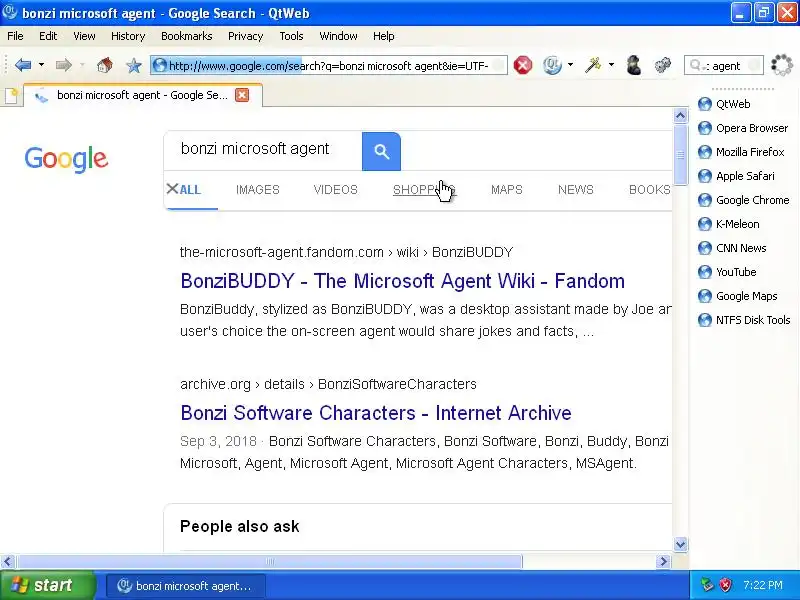Open the Back history dropdown arrow

click(41, 65)
